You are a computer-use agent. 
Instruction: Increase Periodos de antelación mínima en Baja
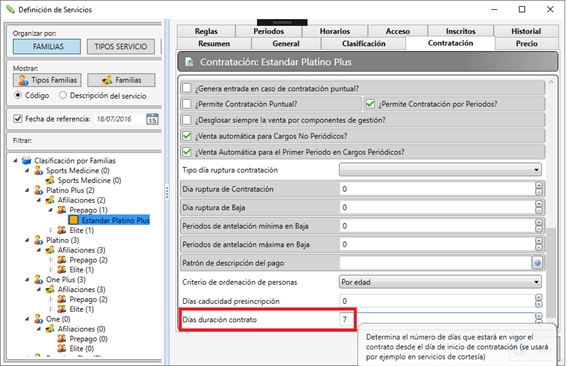(539, 222)
